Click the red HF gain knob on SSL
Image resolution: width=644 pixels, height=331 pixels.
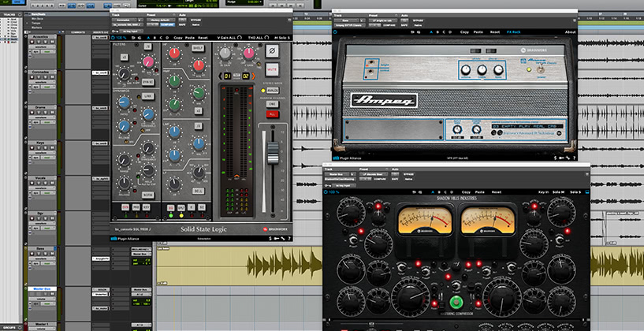(x=175, y=53)
